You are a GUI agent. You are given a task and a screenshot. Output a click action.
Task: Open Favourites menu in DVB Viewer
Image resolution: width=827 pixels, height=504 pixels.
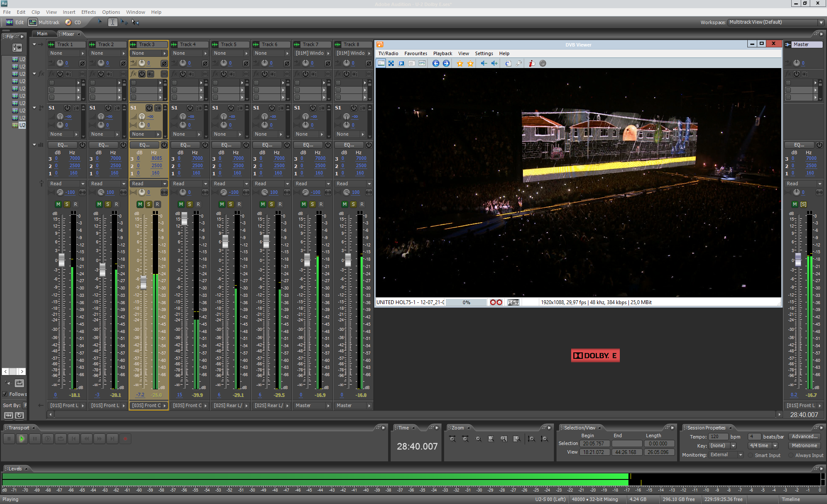click(416, 53)
